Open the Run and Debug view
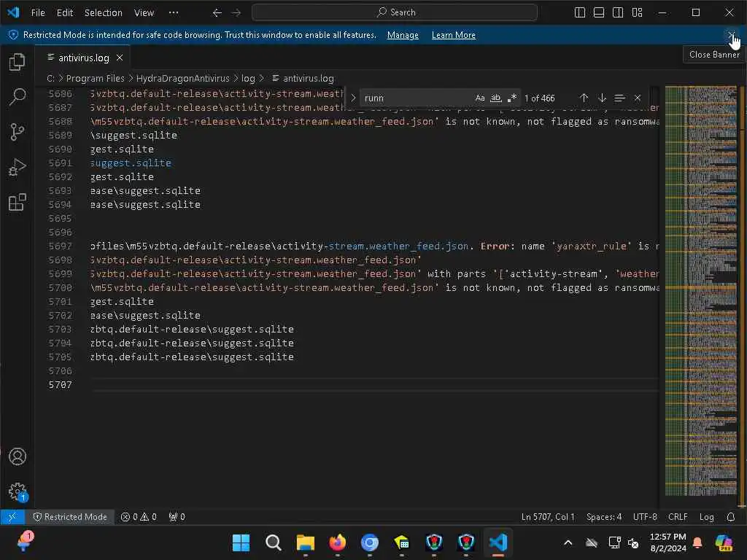This screenshot has height=560, width=747. point(18,167)
